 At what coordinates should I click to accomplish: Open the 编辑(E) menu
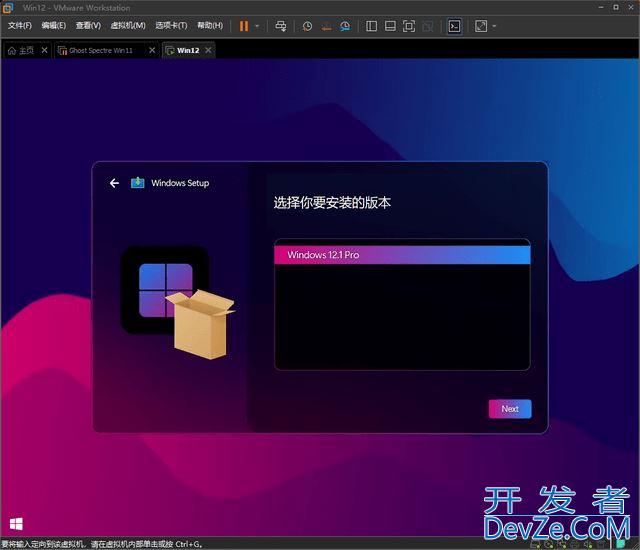click(x=53, y=25)
